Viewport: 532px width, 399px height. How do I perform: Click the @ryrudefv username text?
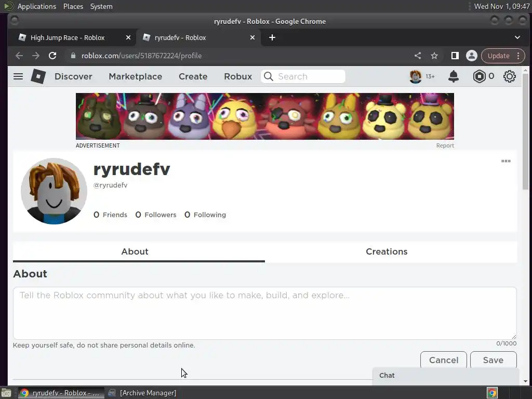(x=110, y=185)
